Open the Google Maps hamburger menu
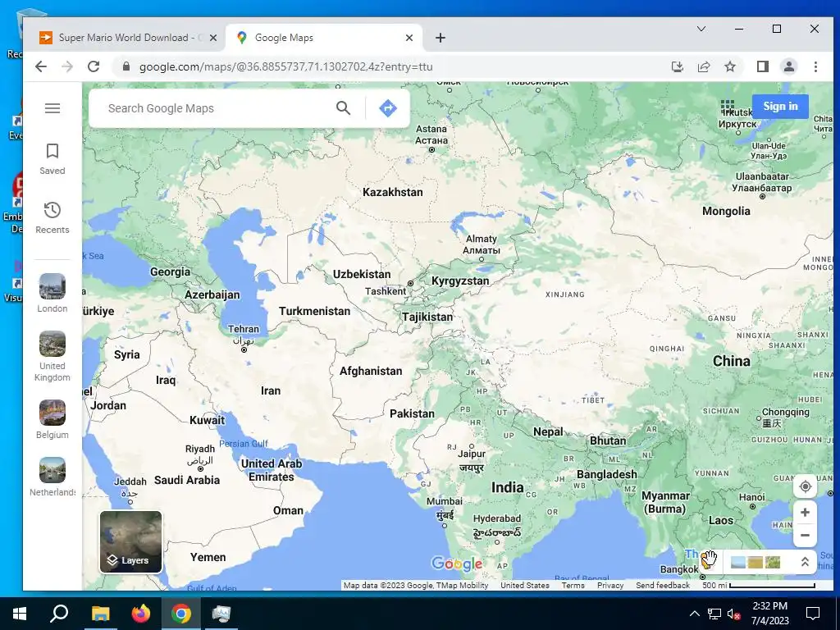Screen dimensions: 840x630 pyautogui.click(x=52, y=108)
